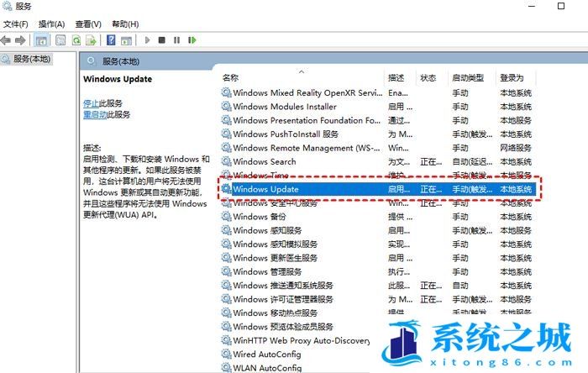Toggle the show/hide console tree icon
This screenshot has height=373, width=588.
[x=41, y=40]
